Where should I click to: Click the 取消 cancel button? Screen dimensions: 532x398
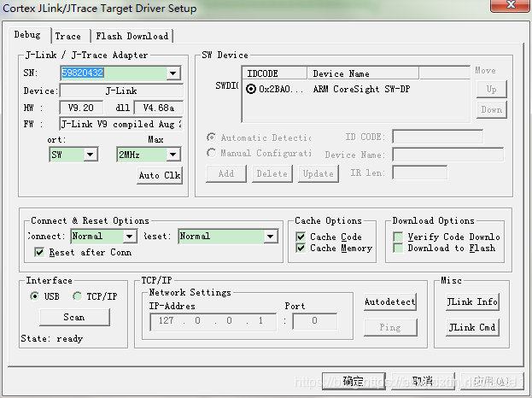point(423,382)
